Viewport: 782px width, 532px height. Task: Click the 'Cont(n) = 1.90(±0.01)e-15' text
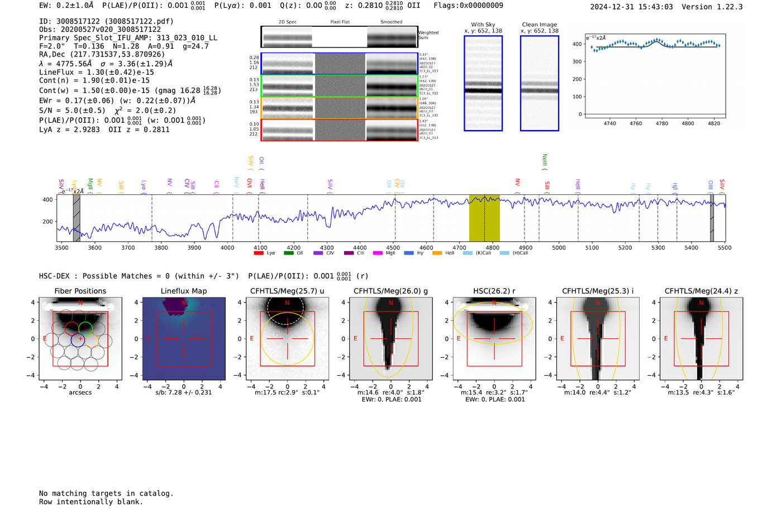point(94,80)
